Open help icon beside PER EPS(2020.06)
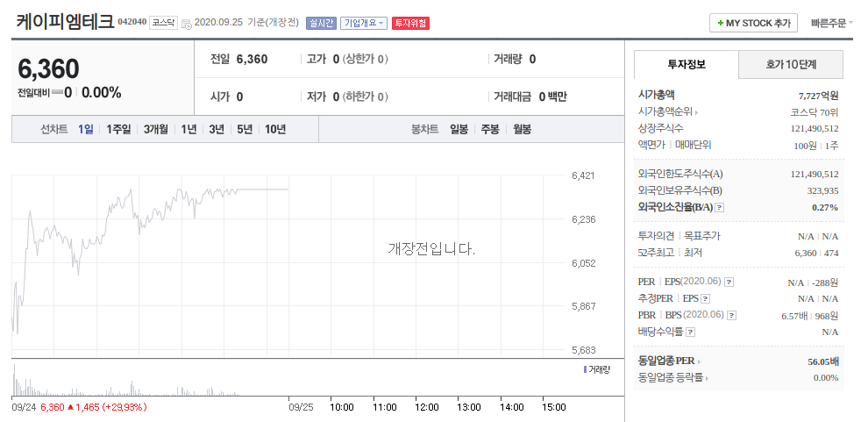868x422 pixels. (x=729, y=282)
